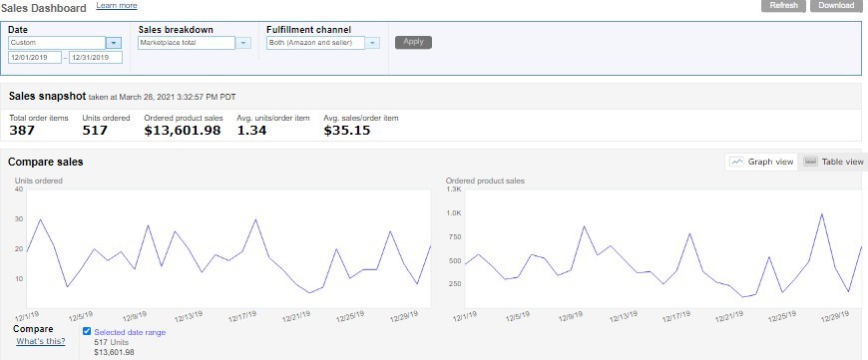Uncheck the Selected date range checkbox
This screenshot has height=360, width=868.
click(x=87, y=332)
